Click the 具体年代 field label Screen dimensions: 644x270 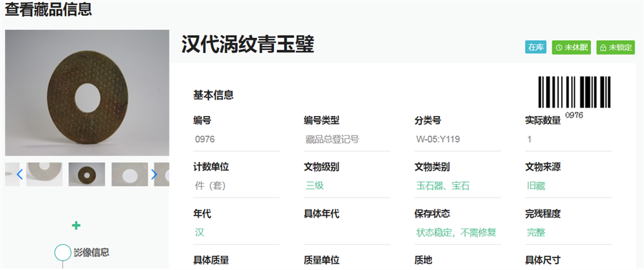click(x=321, y=213)
